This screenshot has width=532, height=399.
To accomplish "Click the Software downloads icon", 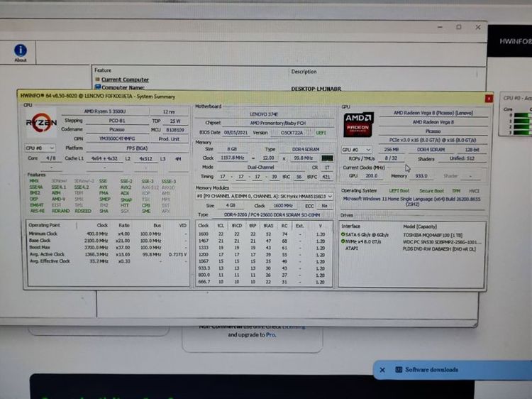I will coord(399,369).
